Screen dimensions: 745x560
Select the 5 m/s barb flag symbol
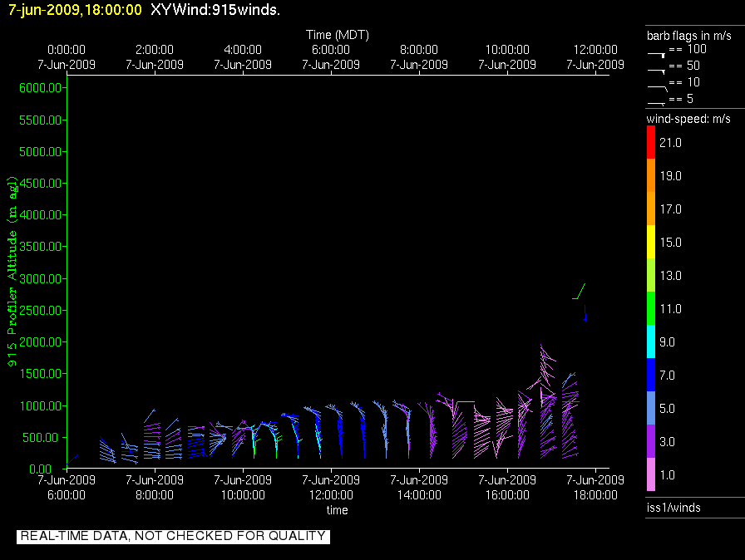point(656,102)
